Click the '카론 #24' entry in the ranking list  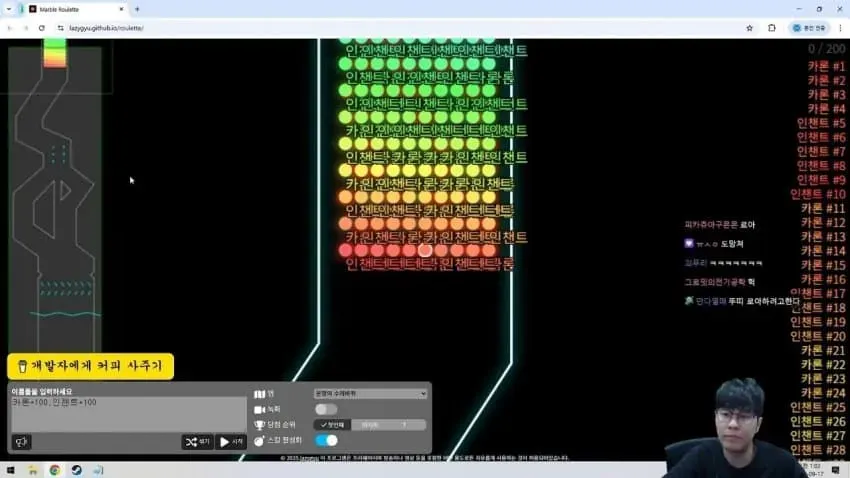pos(823,393)
